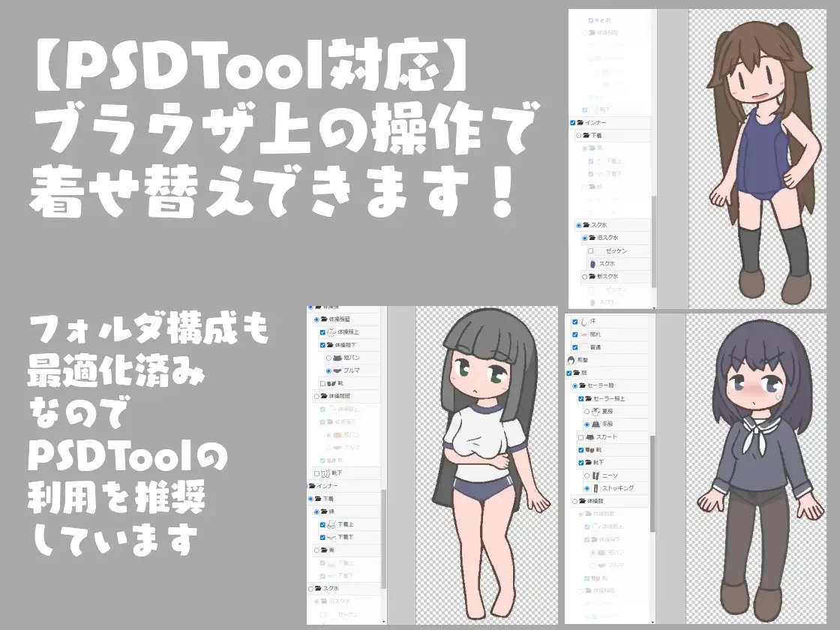Click the 靴 shoes icon under セーラー服
This screenshot has height=630, width=840.
point(589,449)
